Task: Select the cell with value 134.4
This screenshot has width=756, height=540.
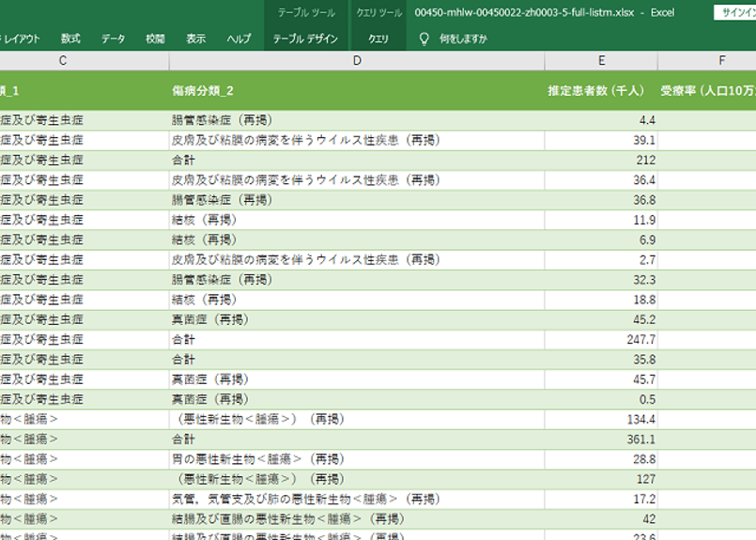Action: 601,420
